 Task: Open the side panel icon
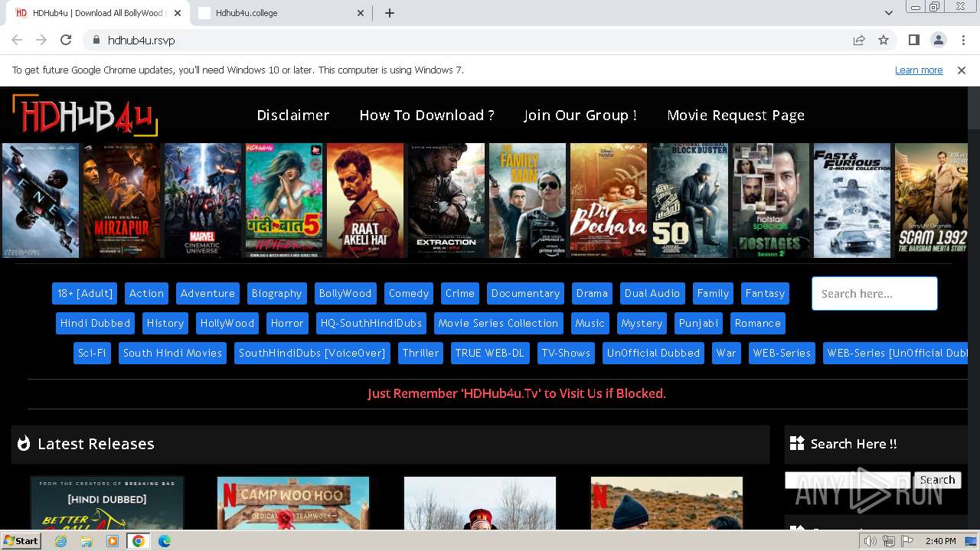913,40
